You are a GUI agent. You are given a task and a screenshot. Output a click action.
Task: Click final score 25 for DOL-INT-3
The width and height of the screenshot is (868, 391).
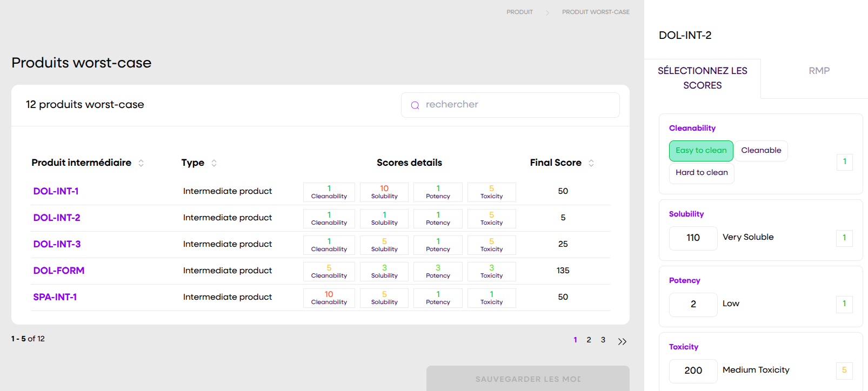pyautogui.click(x=563, y=244)
